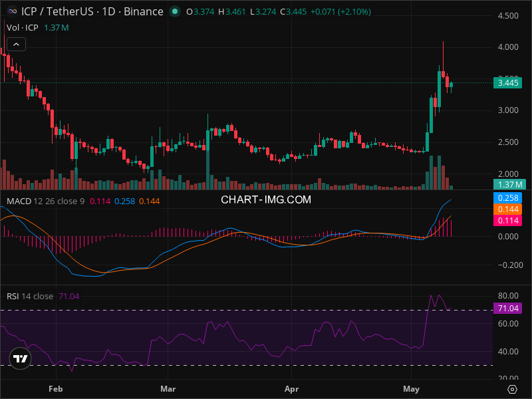Click the volume tag 1.37 M on the axis
This screenshot has height=399, width=532.
(x=509, y=184)
